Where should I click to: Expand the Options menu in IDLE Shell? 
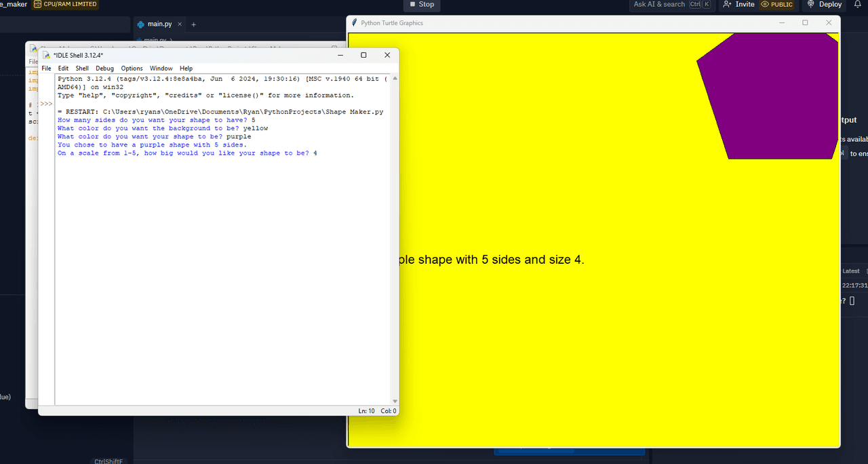click(132, 69)
